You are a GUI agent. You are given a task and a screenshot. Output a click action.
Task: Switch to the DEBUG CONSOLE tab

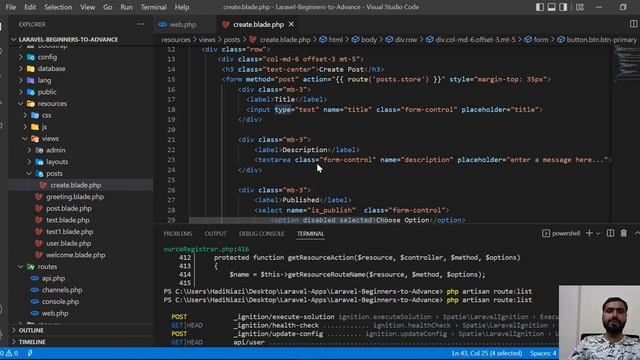point(262,234)
